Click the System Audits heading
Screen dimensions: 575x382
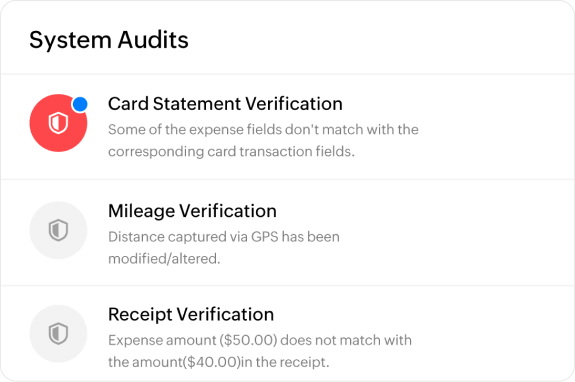point(109,40)
